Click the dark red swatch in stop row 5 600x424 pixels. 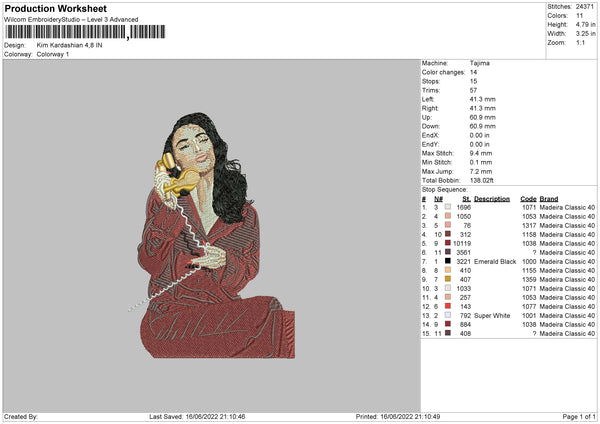pos(448,243)
